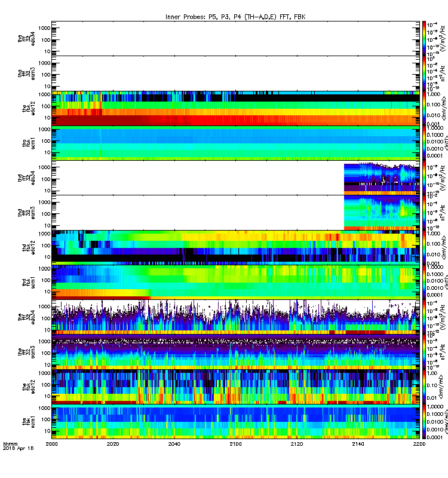The height and width of the screenshot is (478, 448).
Task: Click the '2018 Apr 18' date label
Action: pyautogui.click(x=18, y=449)
